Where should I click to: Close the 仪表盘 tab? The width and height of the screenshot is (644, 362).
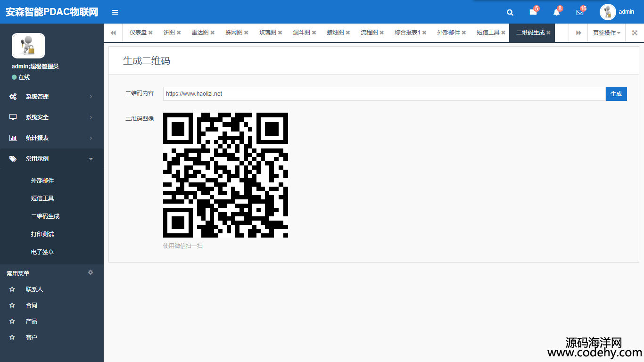point(150,33)
